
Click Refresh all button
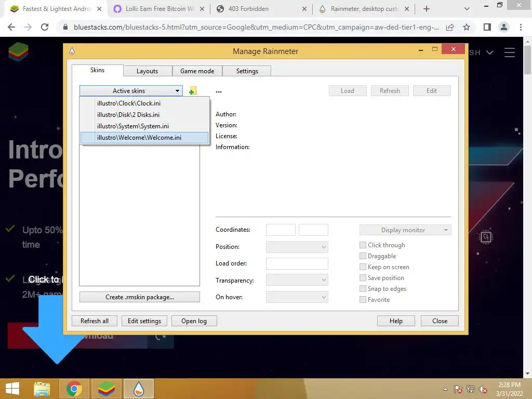click(x=95, y=321)
